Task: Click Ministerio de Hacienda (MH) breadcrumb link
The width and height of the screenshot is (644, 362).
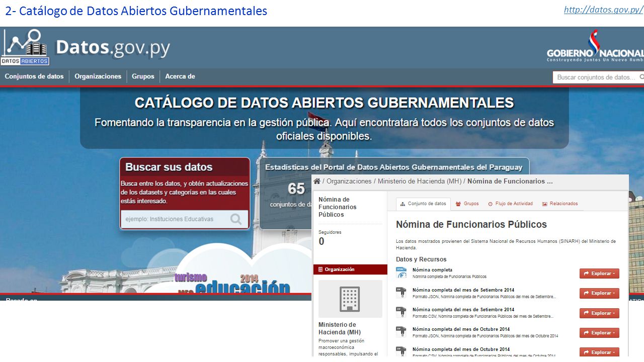Action: [x=420, y=181]
